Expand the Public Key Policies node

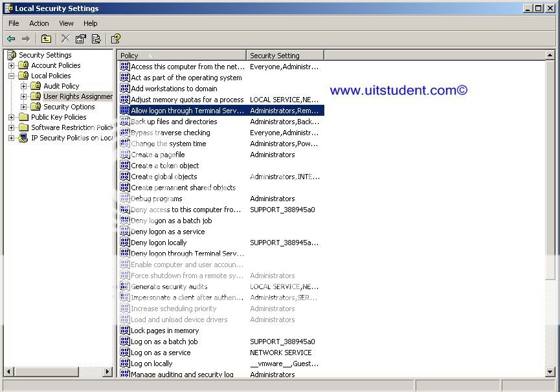tap(11, 117)
